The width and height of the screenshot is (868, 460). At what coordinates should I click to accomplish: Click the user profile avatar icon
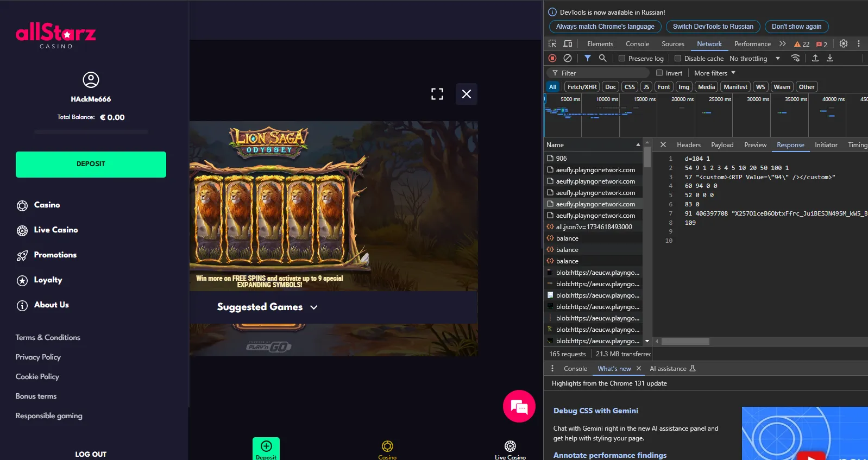pyautogui.click(x=91, y=80)
